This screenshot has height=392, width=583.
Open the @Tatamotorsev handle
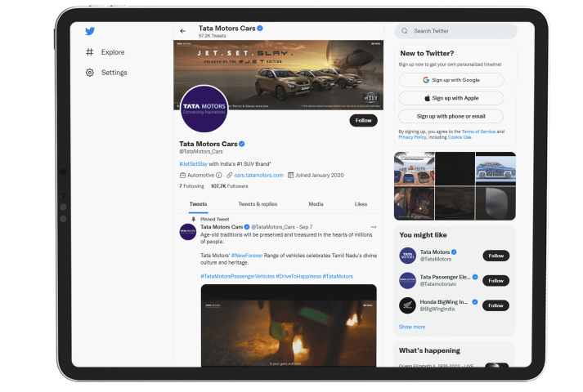[x=438, y=284]
